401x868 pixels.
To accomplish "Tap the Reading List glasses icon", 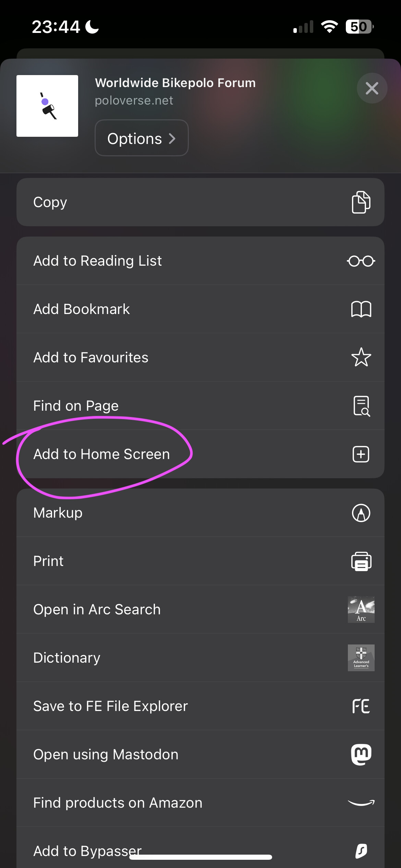I will 361,261.
